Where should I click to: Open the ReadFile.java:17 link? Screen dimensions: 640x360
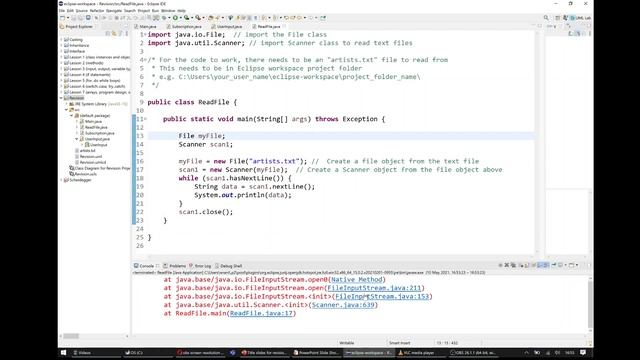(261, 313)
